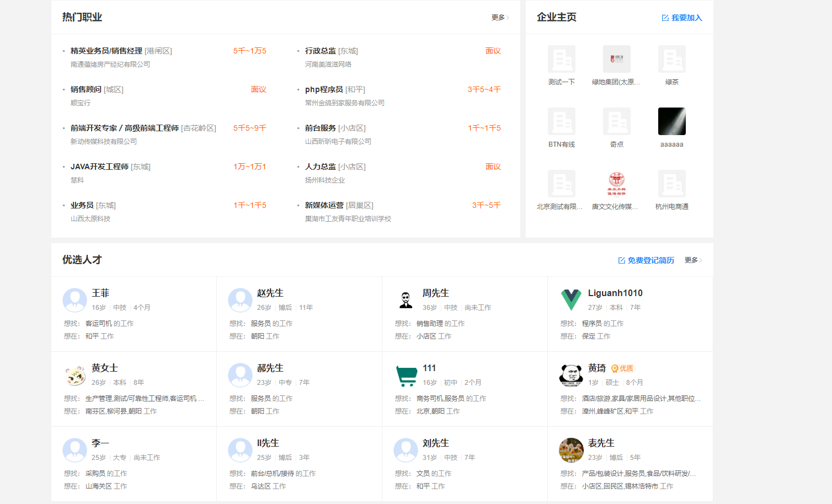Open the 绿茶 company logo icon
The width and height of the screenshot is (832, 504).
[x=672, y=59]
